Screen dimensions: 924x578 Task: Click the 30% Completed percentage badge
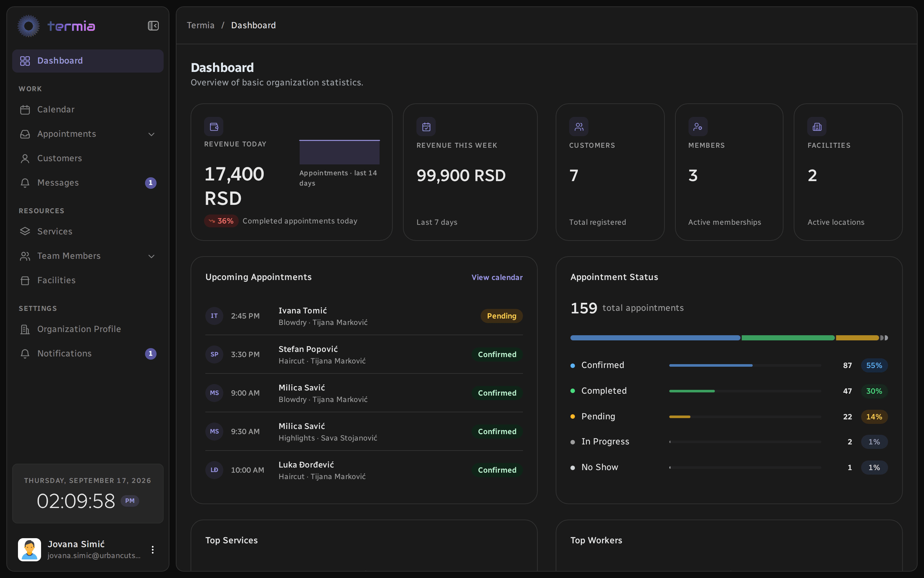click(874, 391)
